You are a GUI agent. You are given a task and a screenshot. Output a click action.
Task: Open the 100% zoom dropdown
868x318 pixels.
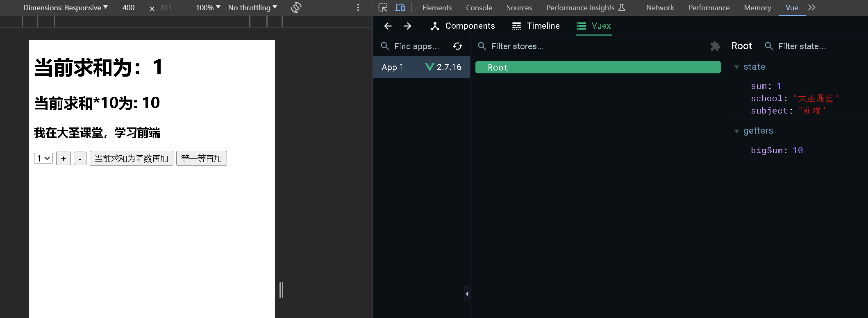click(x=208, y=7)
